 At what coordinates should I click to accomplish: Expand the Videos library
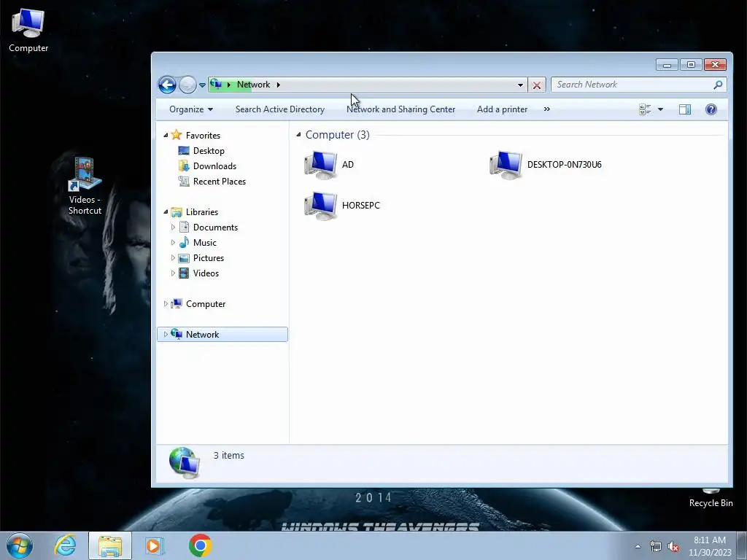click(x=173, y=273)
